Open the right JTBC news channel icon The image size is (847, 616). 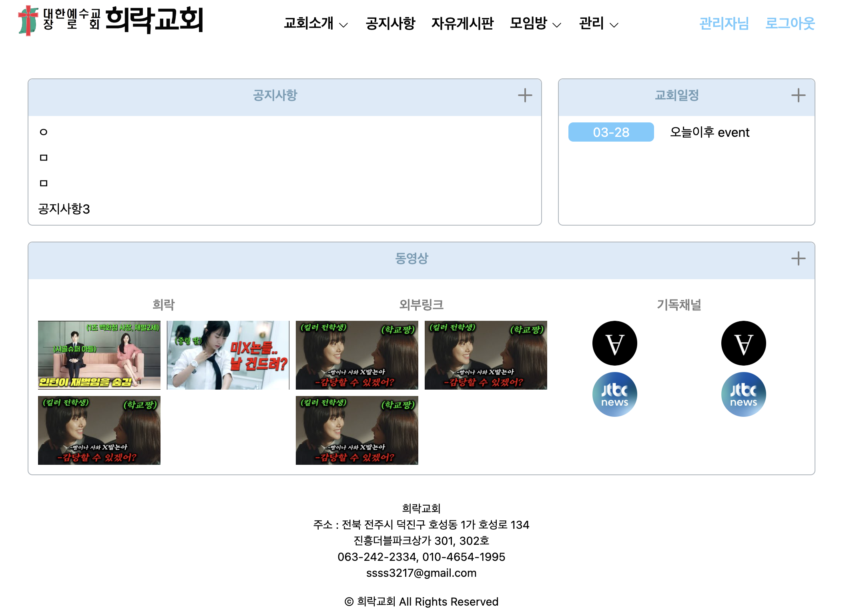[743, 394]
